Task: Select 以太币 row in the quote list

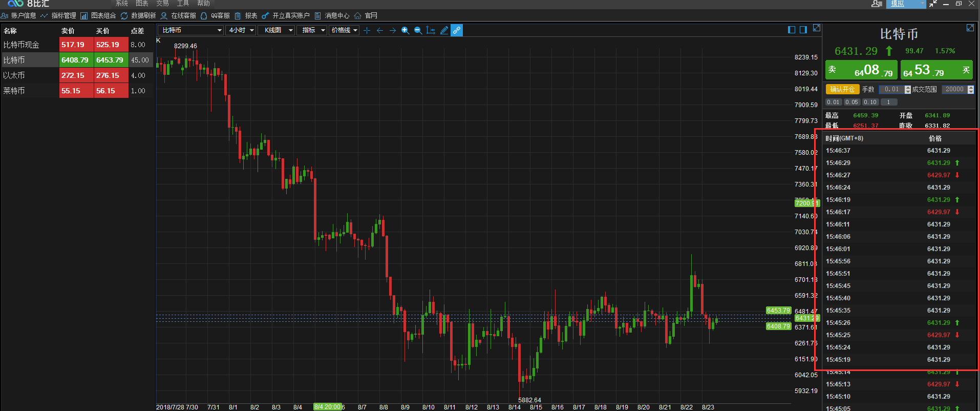Action: coord(30,75)
